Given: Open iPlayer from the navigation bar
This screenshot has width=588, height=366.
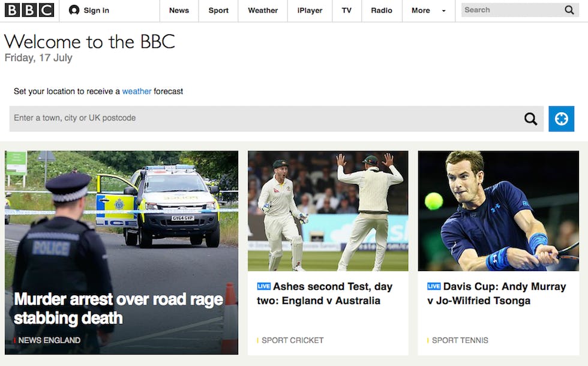Looking at the screenshot, I should coord(310,11).
